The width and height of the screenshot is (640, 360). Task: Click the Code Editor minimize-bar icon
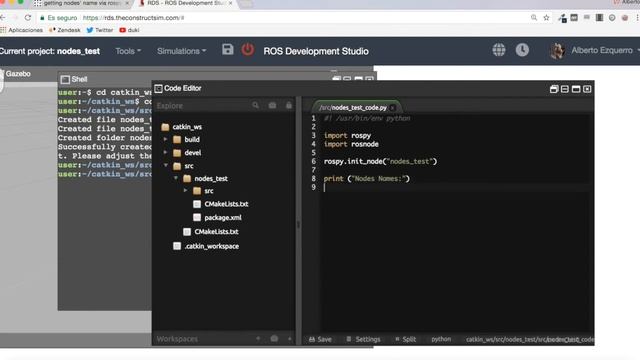click(565, 89)
